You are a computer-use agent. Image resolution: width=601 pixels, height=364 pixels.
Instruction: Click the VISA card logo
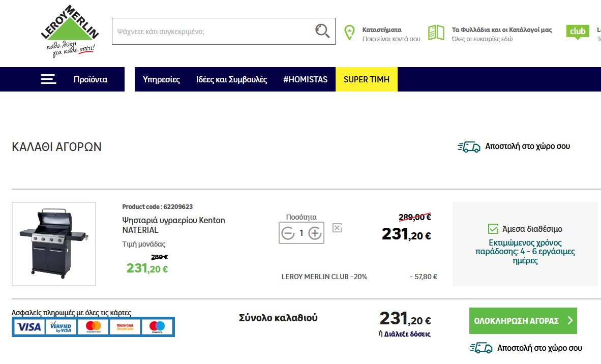click(29, 327)
